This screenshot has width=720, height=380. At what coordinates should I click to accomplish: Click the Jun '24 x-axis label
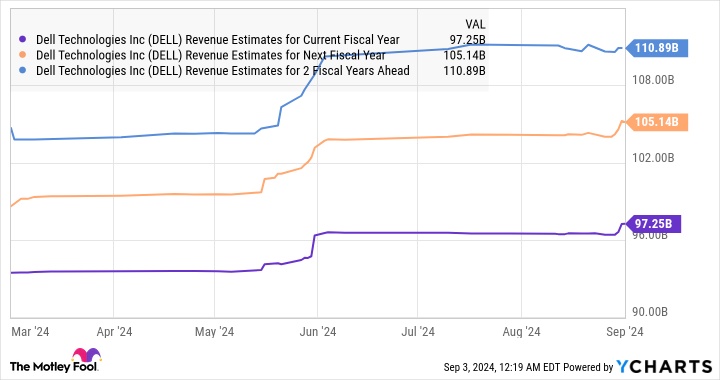click(318, 332)
